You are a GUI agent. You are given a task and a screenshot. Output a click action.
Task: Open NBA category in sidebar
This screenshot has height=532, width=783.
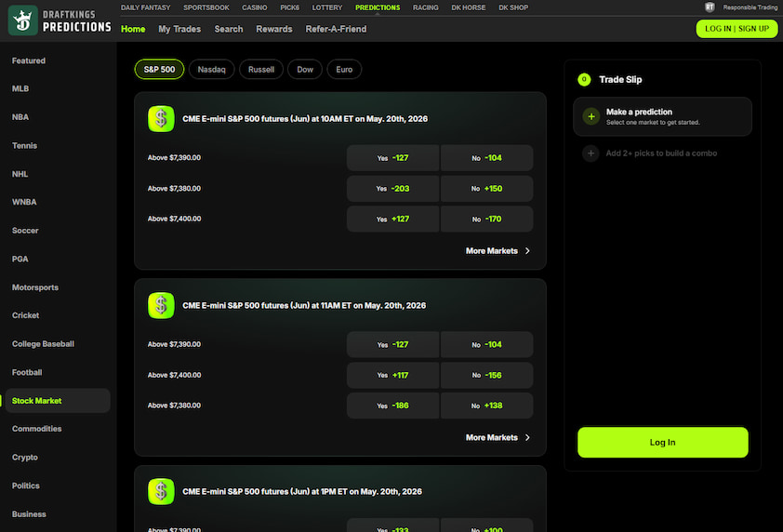tap(20, 117)
